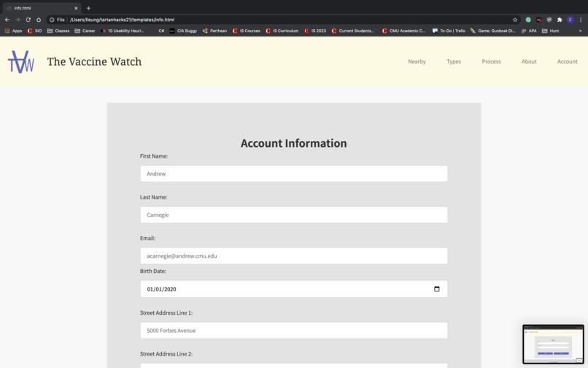Open the purple C profile avatar
Viewport: 588px width, 368px height.
[570, 20]
